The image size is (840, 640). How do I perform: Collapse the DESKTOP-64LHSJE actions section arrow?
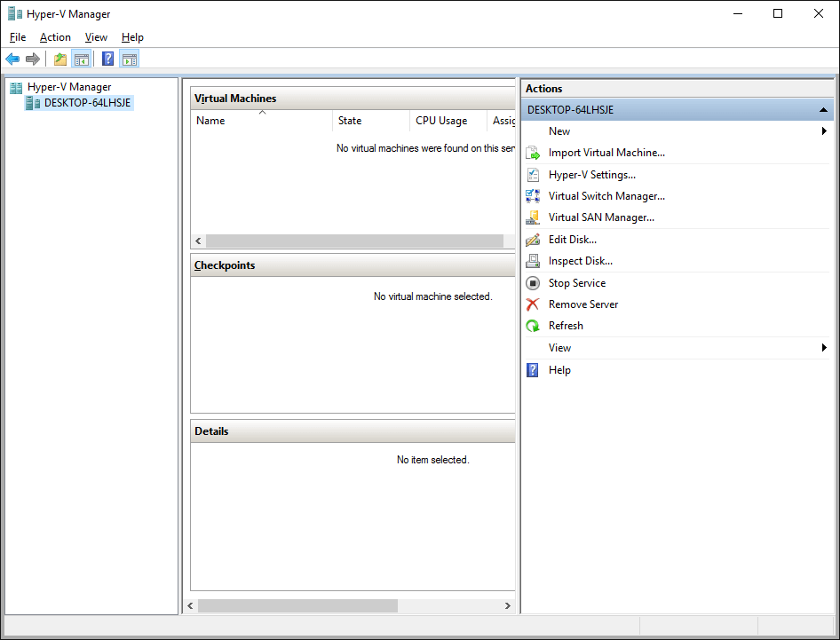pyautogui.click(x=823, y=110)
